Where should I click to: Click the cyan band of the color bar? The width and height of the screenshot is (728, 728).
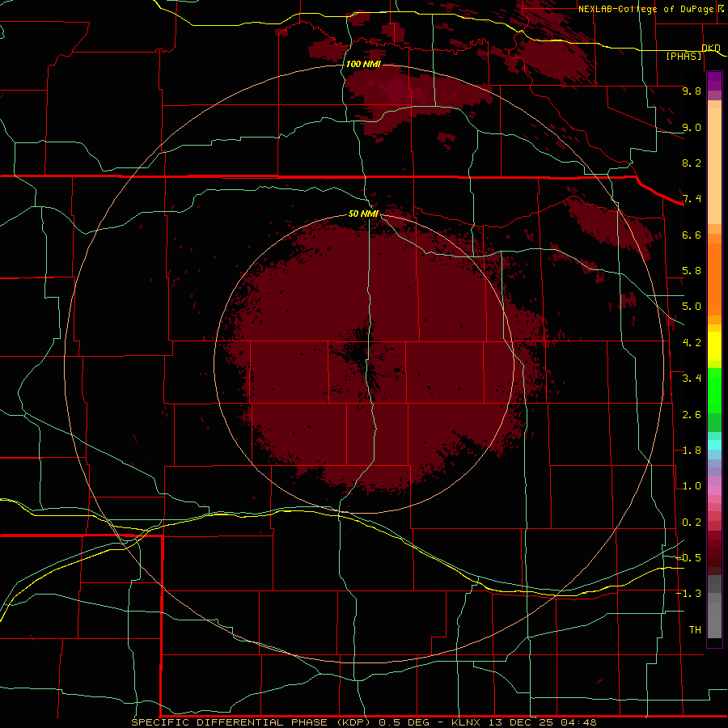(x=714, y=444)
